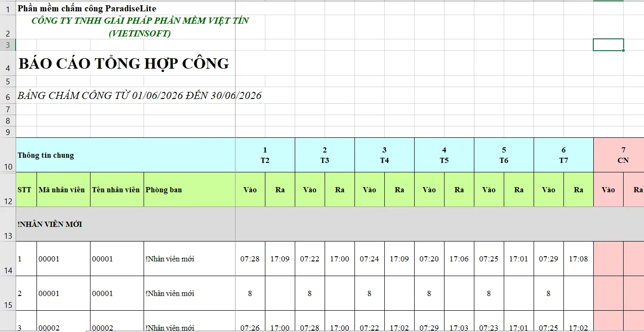This screenshot has width=644, height=332.
Task: Click the row 14 header
Action: 8,259
